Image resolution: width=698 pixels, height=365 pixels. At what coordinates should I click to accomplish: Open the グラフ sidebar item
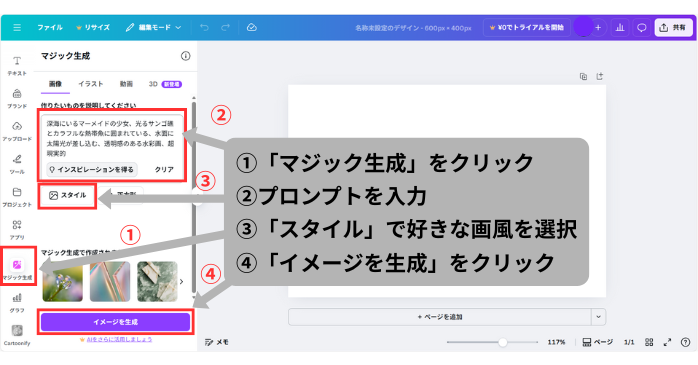(x=17, y=303)
